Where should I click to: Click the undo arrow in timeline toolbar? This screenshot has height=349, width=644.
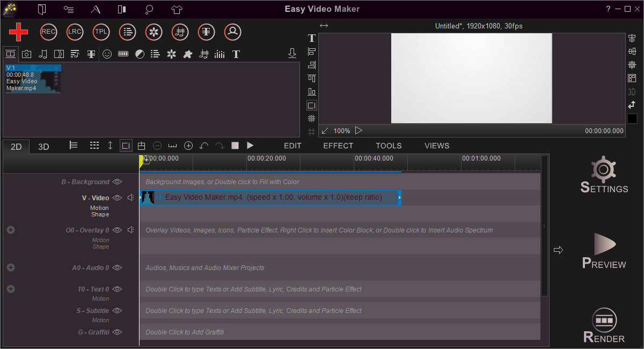click(204, 146)
